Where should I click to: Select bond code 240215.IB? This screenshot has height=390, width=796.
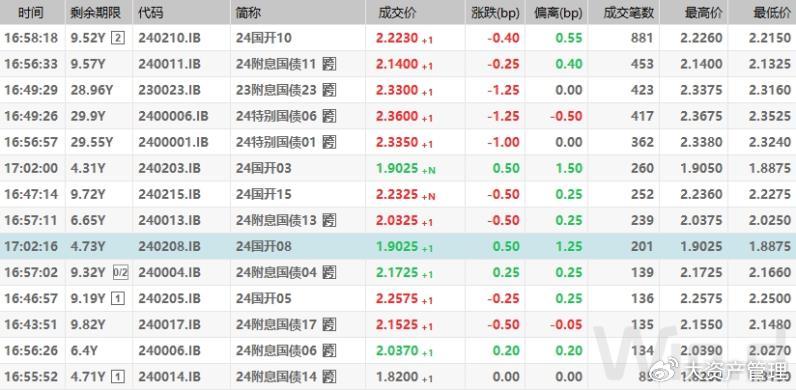(x=170, y=194)
